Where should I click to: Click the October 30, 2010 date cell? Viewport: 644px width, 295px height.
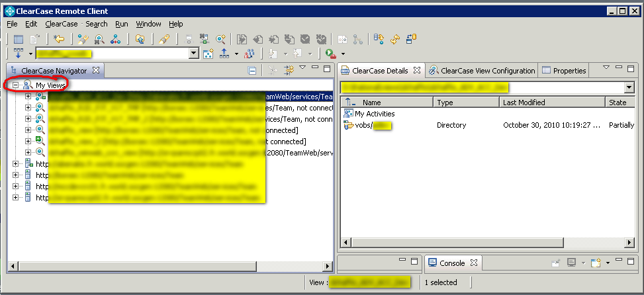point(551,125)
